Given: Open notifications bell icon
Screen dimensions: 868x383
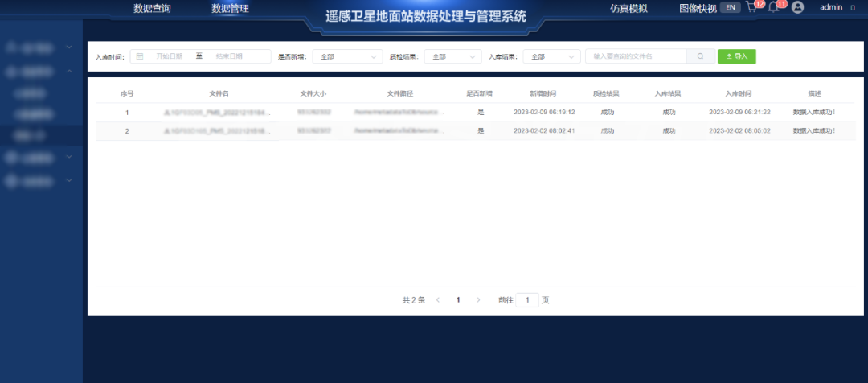Looking at the screenshot, I should [x=773, y=7].
